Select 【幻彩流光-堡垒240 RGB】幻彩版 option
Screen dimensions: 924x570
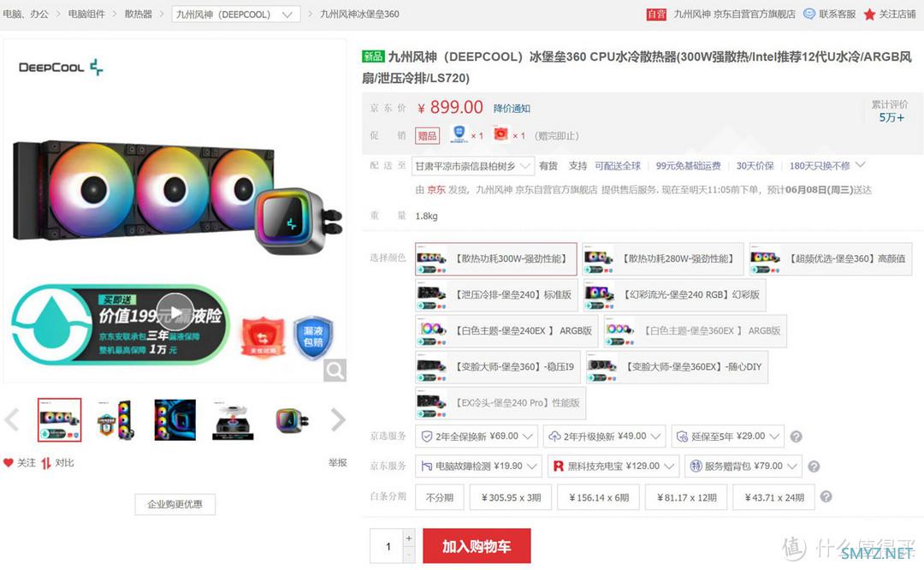pos(674,294)
